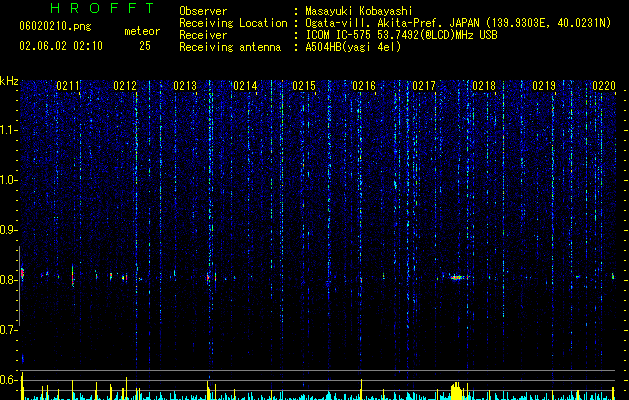Click the Observer field label
629x400 pixels.
tap(203, 11)
